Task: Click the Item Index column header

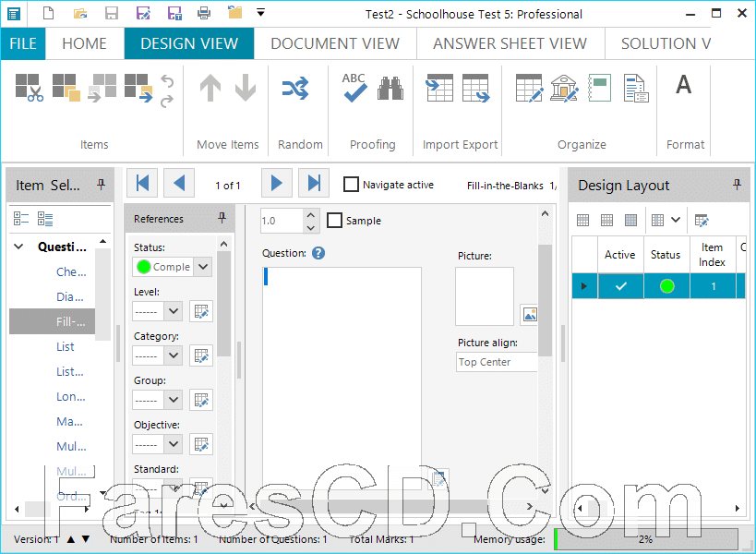Action: coord(712,255)
